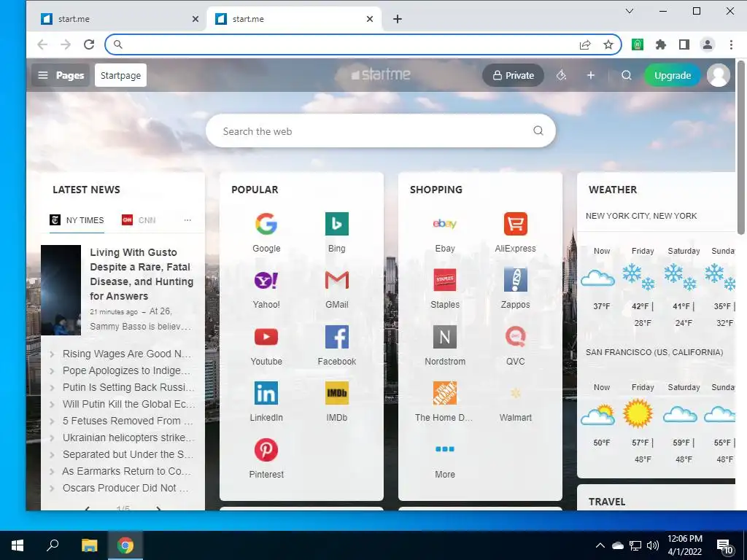This screenshot has width=747, height=560.
Task: Click the plus icon to add a widget
Action: click(591, 75)
